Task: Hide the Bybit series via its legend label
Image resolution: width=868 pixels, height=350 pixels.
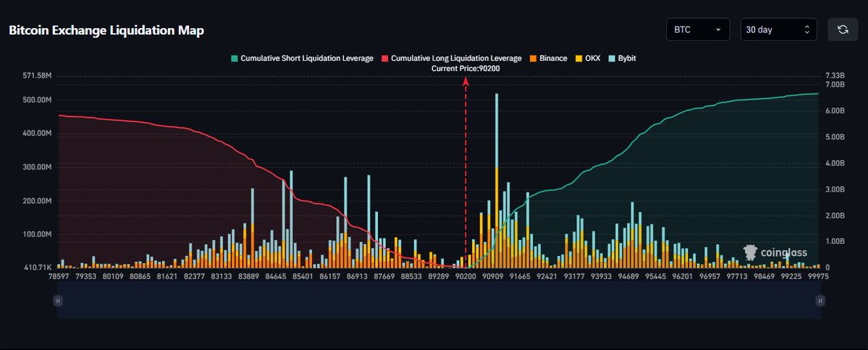Action: [x=626, y=58]
